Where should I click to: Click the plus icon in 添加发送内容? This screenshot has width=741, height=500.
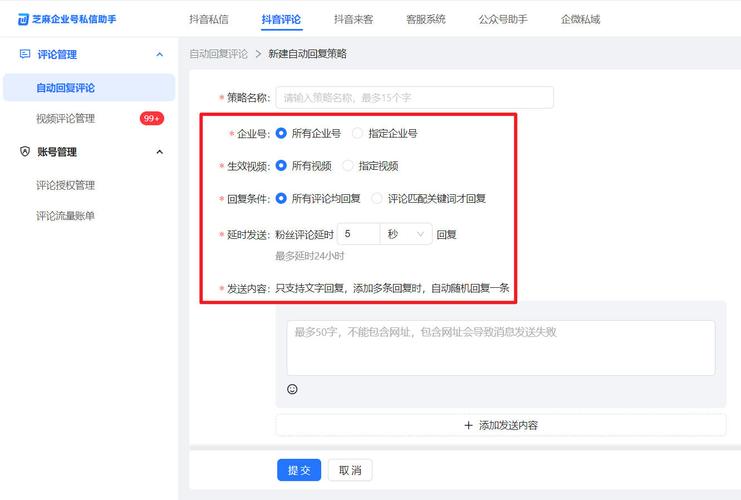click(468, 425)
